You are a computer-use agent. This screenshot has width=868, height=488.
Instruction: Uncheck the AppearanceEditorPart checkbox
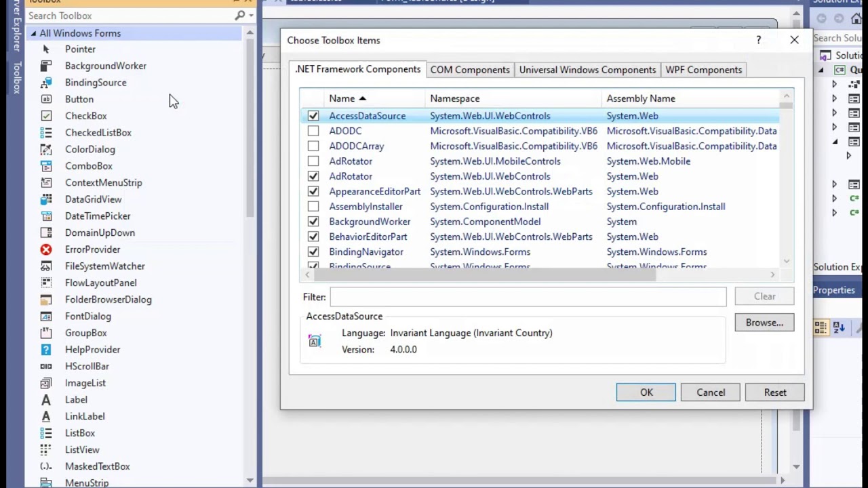[313, 191]
